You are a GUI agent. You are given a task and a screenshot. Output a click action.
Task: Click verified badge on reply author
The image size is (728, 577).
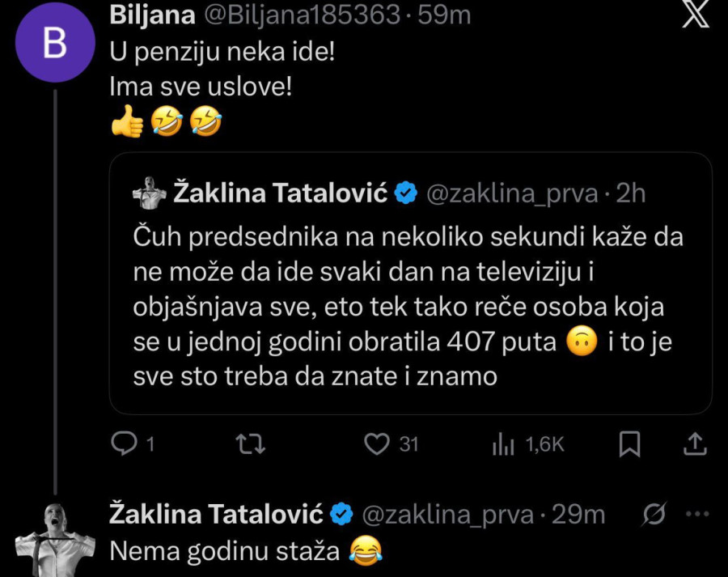pos(343,514)
